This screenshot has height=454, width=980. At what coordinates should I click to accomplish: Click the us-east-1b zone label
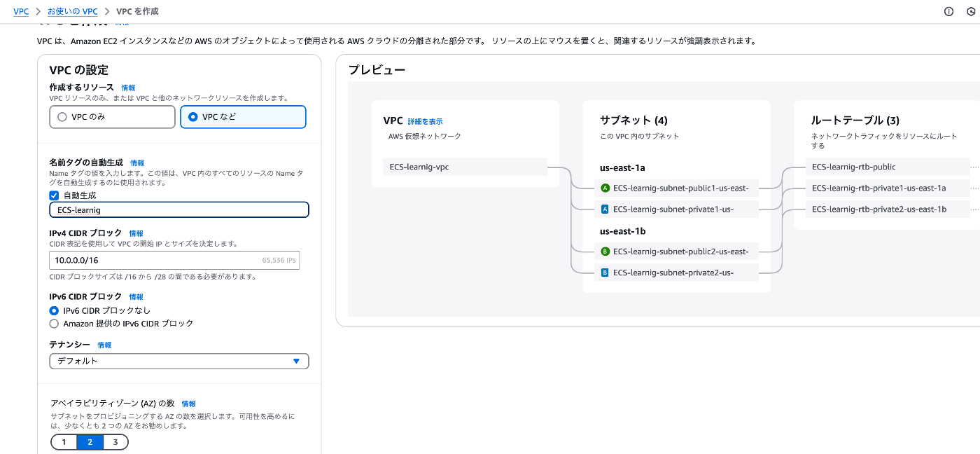[622, 231]
